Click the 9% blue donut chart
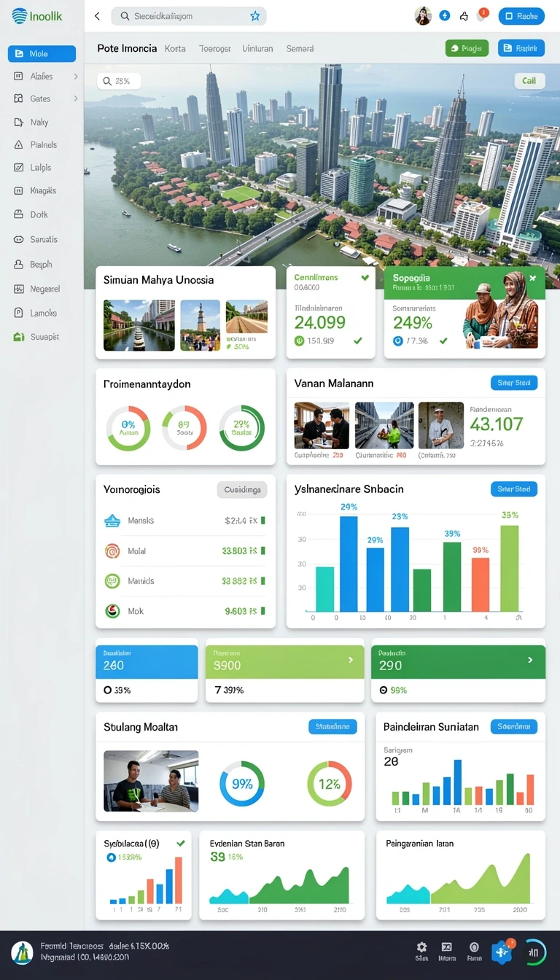 (x=242, y=784)
